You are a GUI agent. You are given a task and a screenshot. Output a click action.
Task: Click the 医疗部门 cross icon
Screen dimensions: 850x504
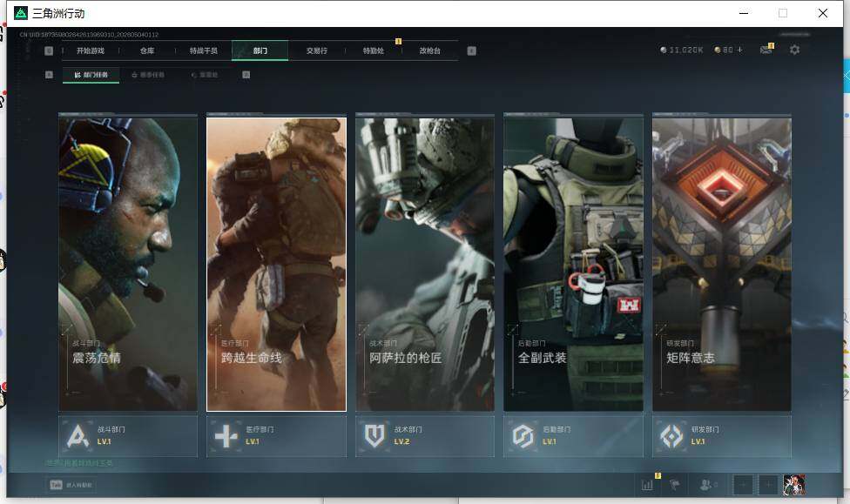pyautogui.click(x=226, y=436)
